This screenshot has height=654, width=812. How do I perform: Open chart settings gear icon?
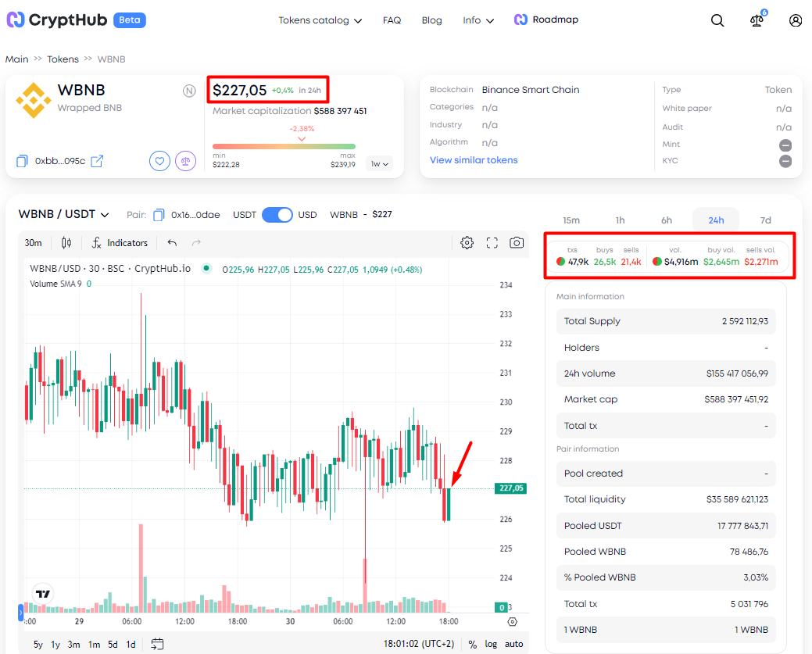tap(467, 243)
